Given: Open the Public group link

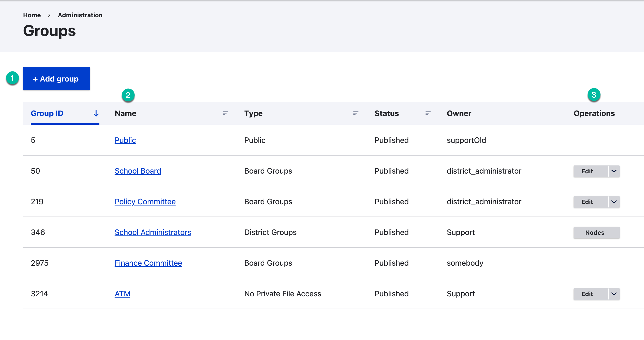Looking at the screenshot, I should tap(125, 140).
